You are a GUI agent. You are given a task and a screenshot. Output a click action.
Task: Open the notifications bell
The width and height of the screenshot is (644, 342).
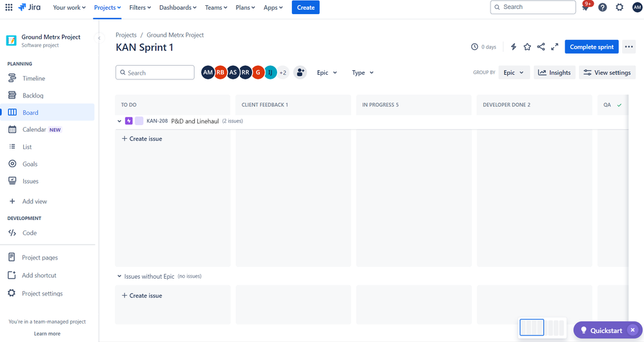click(x=585, y=7)
